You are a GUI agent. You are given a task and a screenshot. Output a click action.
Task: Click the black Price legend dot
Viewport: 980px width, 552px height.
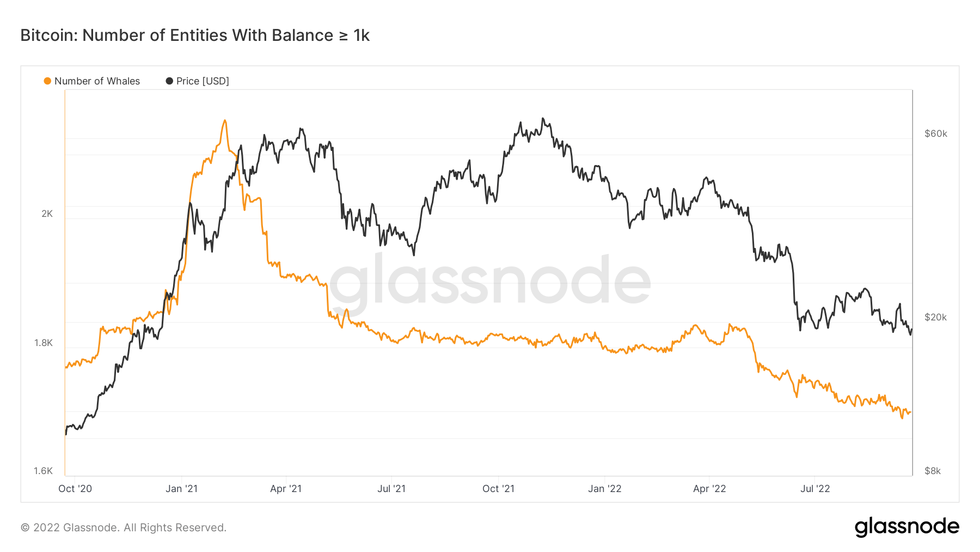[x=169, y=81]
